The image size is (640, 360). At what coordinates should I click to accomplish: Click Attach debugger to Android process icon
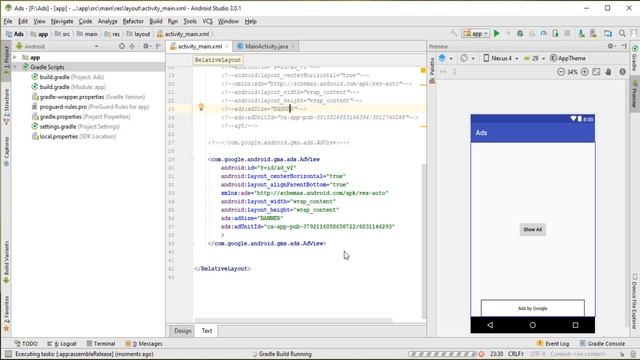[556, 34]
